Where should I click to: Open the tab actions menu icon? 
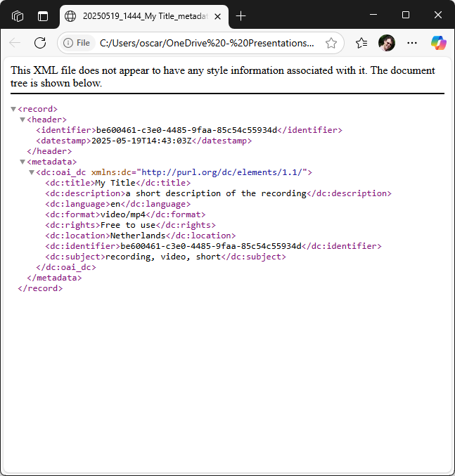pos(43,16)
